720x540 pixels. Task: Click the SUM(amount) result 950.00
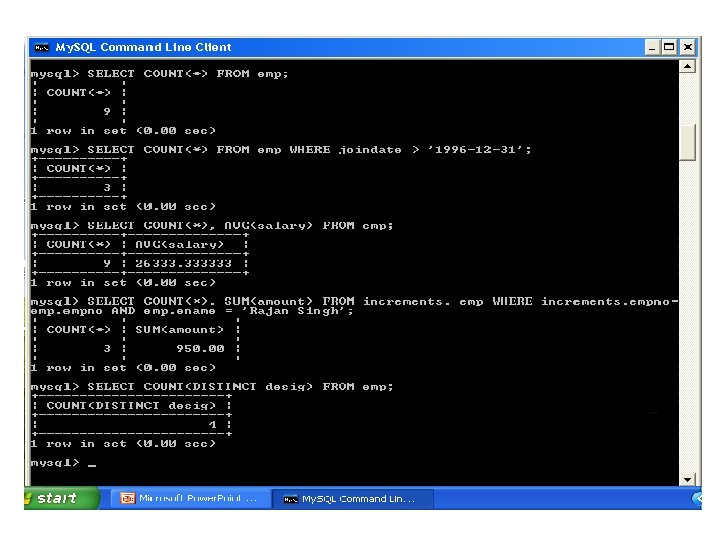[x=201, y=349]
